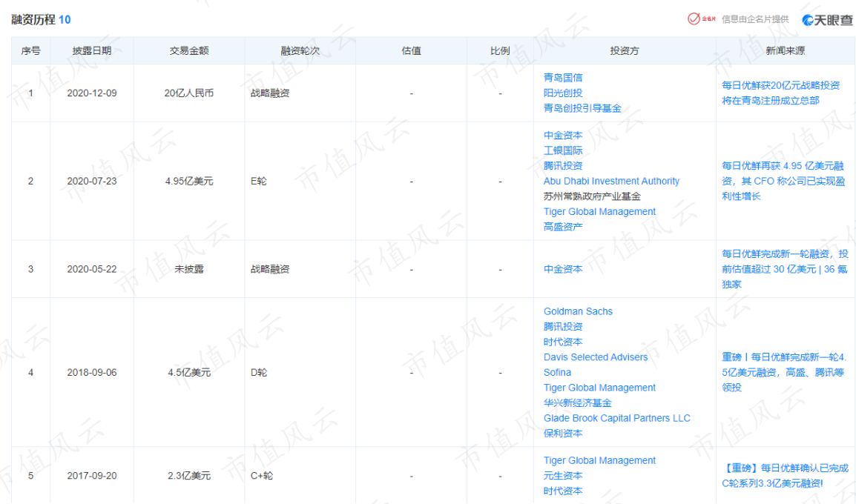Click the 投资方 column header
Image resolution: width=856 pixels, height=504 pixels.
[625, 50]
